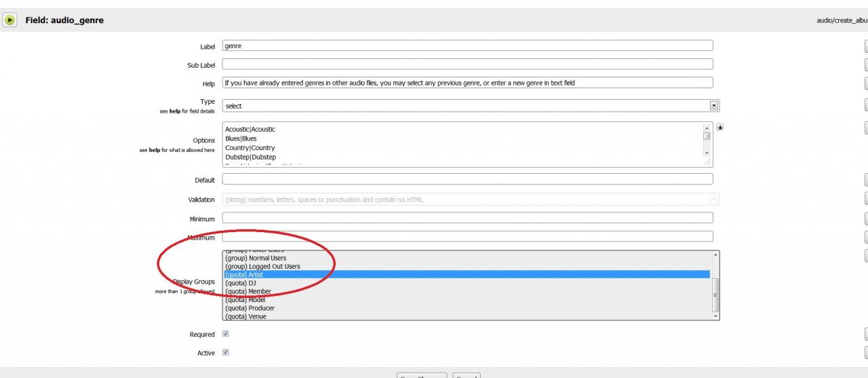Screen dimensions: 868x378
Task: Select (group) Normal Users in Display Groups
Action: (x=467, y=258)
